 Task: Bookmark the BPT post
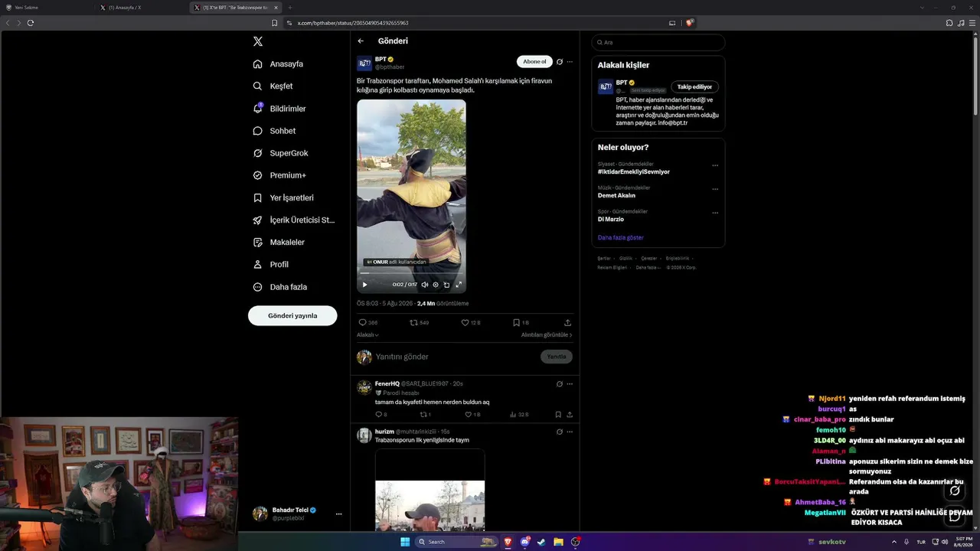pos(516,323)
